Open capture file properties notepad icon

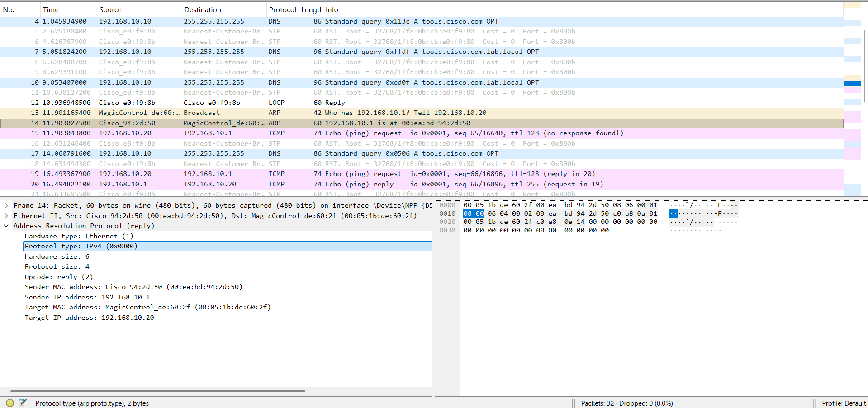pos(23,403)
